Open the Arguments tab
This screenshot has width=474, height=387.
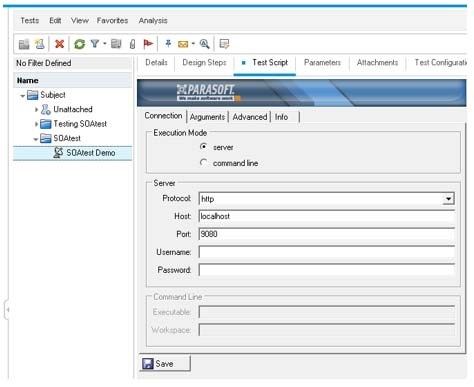(x=207, y=117)
